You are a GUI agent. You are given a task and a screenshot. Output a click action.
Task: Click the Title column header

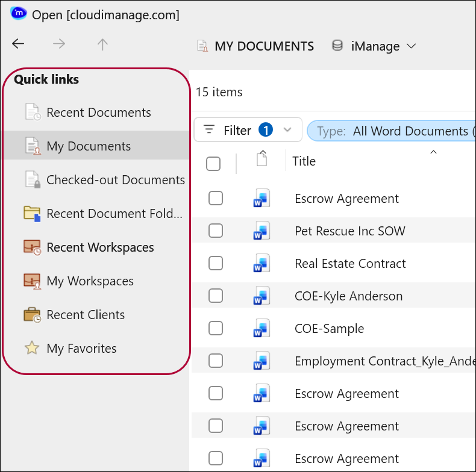tap(304, 161)
